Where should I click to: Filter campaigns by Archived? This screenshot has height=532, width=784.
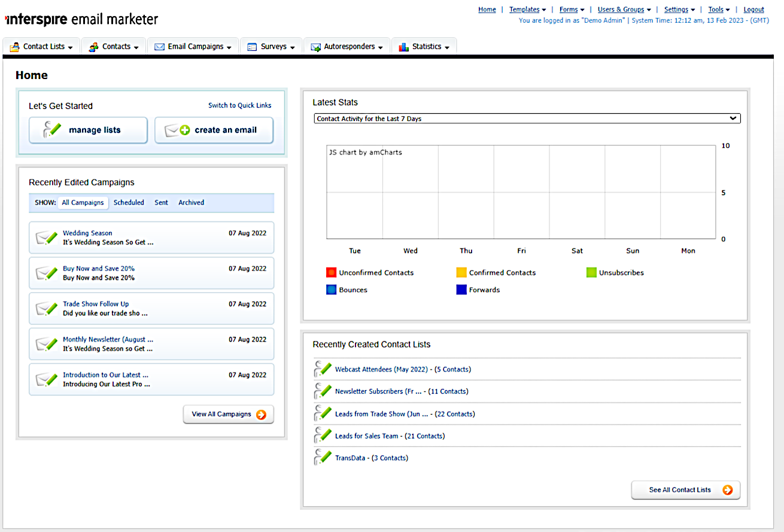(x=192, y=202)
